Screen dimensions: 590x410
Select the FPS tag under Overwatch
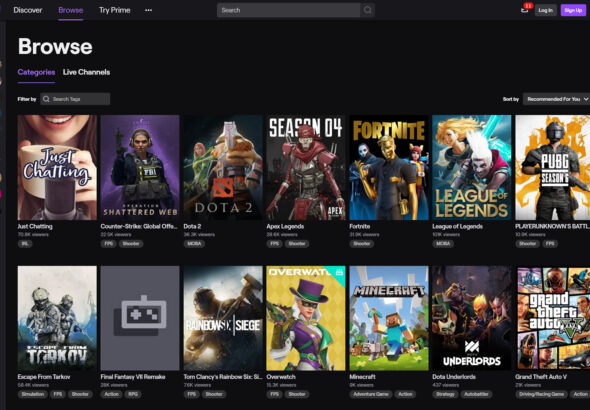pos(275,394)
